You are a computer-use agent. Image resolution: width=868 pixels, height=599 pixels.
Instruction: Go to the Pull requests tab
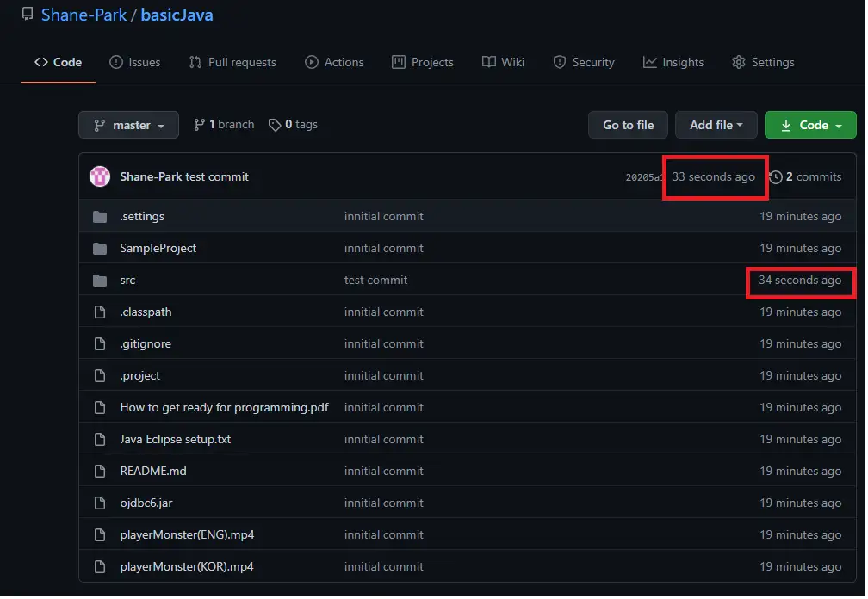pyautogui.click(x=232, y=63)
